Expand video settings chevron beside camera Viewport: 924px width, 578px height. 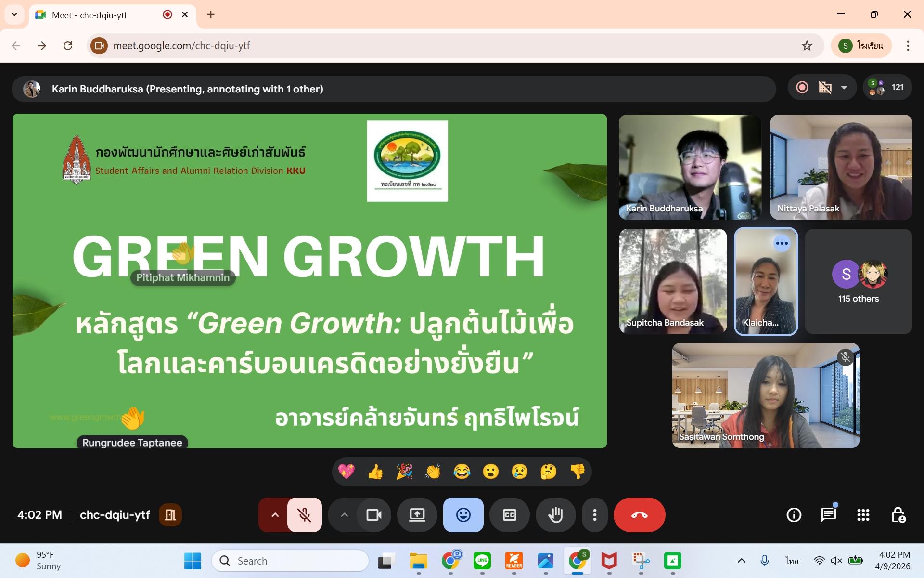(x=344, y=515)
